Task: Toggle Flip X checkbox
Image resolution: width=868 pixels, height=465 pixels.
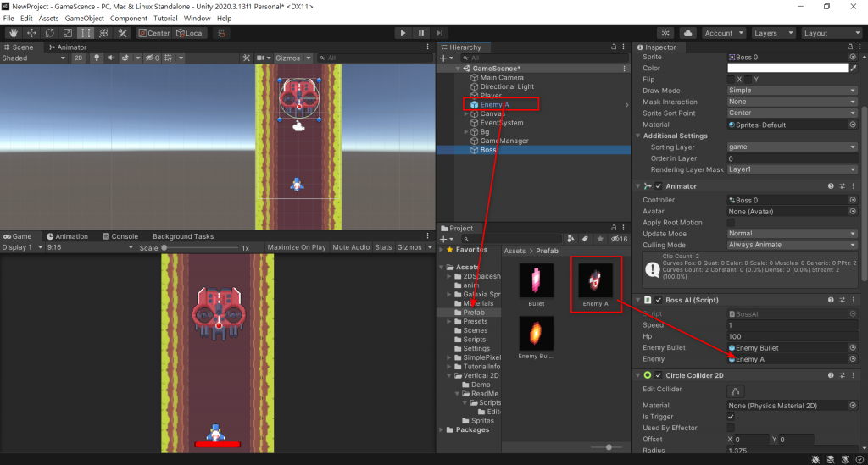Action: (x=731, y=79)
